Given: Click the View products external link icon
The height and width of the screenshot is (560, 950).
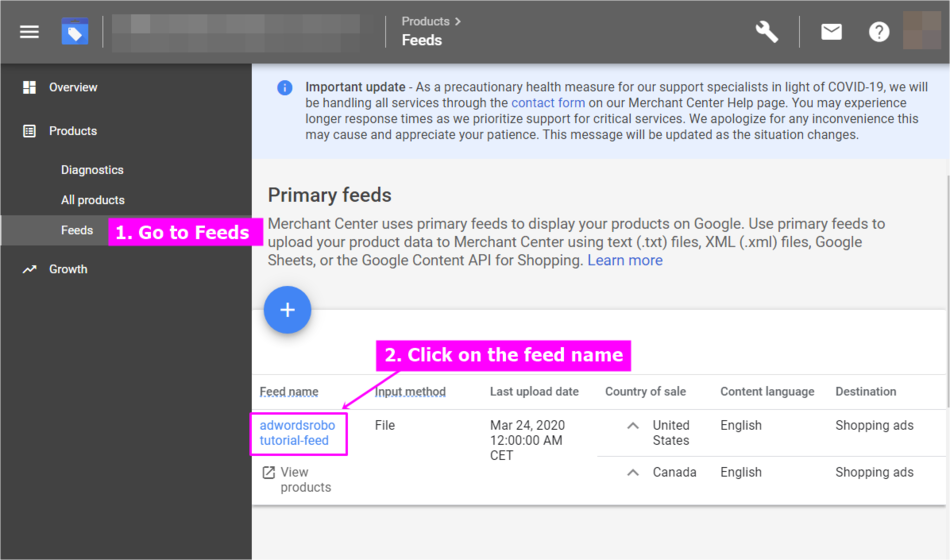Looking at the screenshot, I should click(x=268, y=473).
